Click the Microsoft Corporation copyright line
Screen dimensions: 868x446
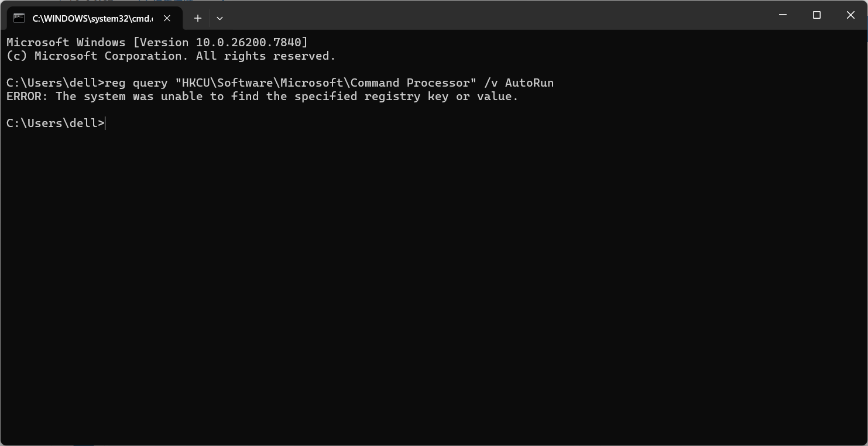click(171, 56)
